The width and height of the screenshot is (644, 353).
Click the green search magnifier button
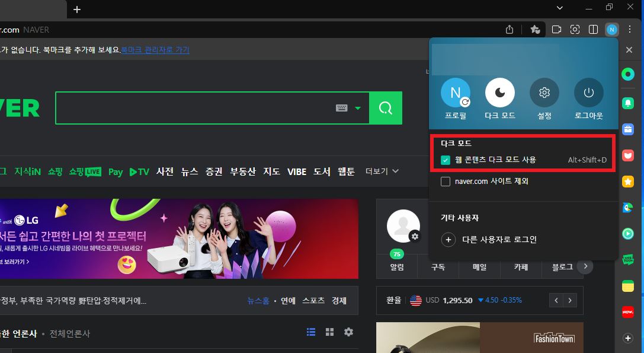(x=385, y=108)
